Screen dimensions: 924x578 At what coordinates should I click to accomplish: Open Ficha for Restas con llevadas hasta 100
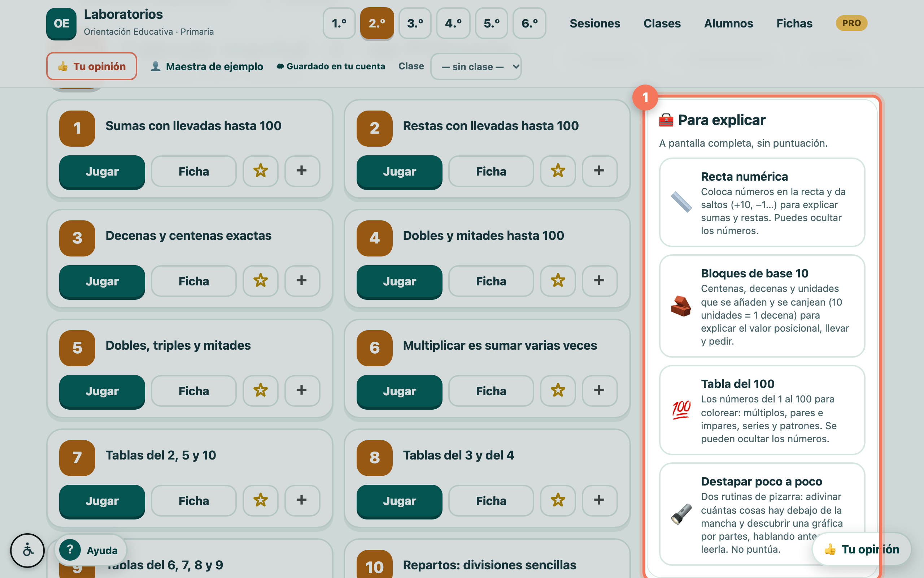click(x=491, y=171)
